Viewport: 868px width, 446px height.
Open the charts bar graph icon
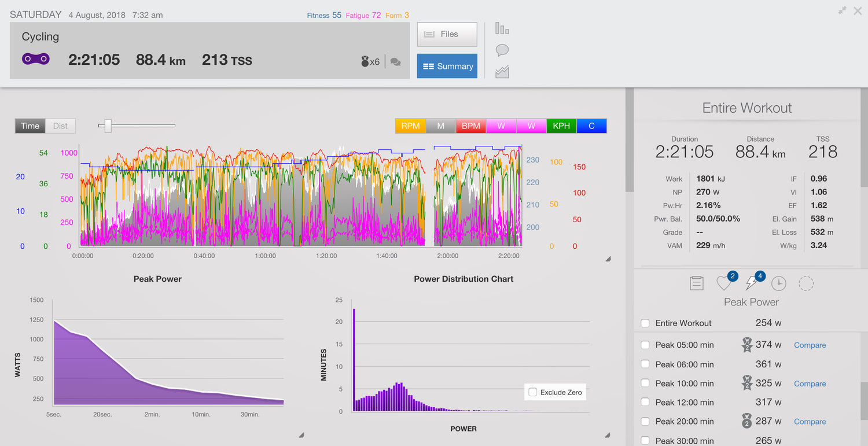(x=502, y=28)
